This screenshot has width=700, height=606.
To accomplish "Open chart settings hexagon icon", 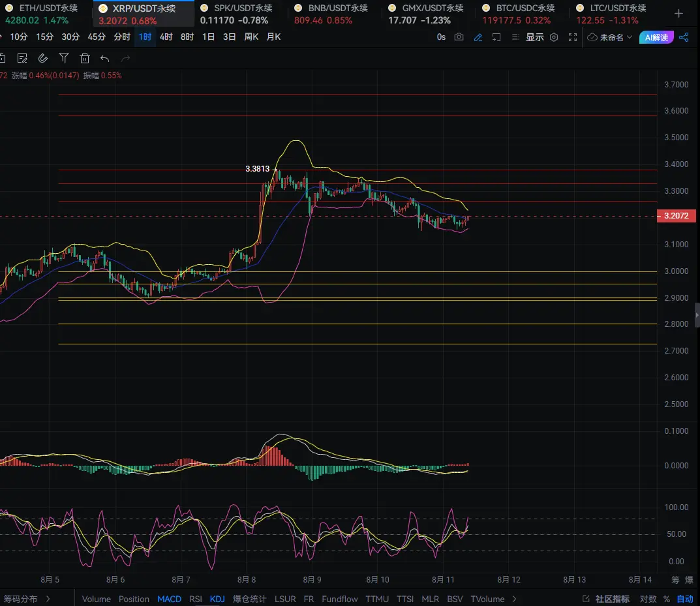I will (x=554, y=37).
